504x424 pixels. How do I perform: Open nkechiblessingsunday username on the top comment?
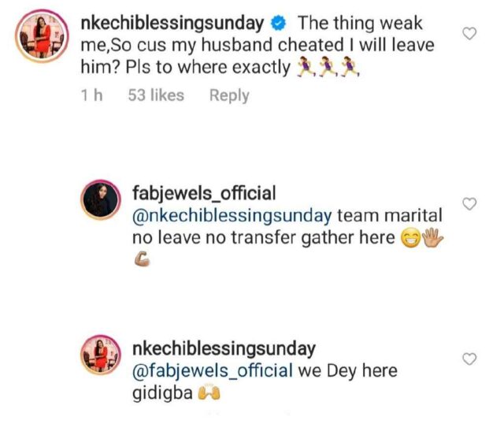point(176,24)
